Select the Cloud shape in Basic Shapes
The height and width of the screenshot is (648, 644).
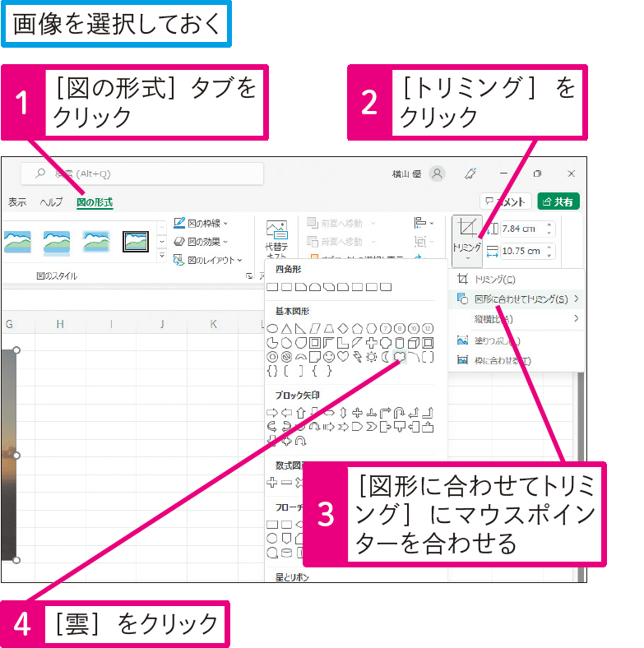(x=400, y=356)
